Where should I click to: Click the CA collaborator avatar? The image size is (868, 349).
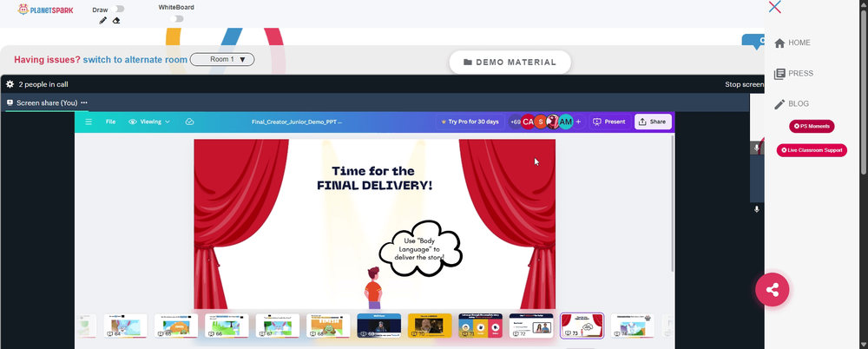tap(528, 122)
